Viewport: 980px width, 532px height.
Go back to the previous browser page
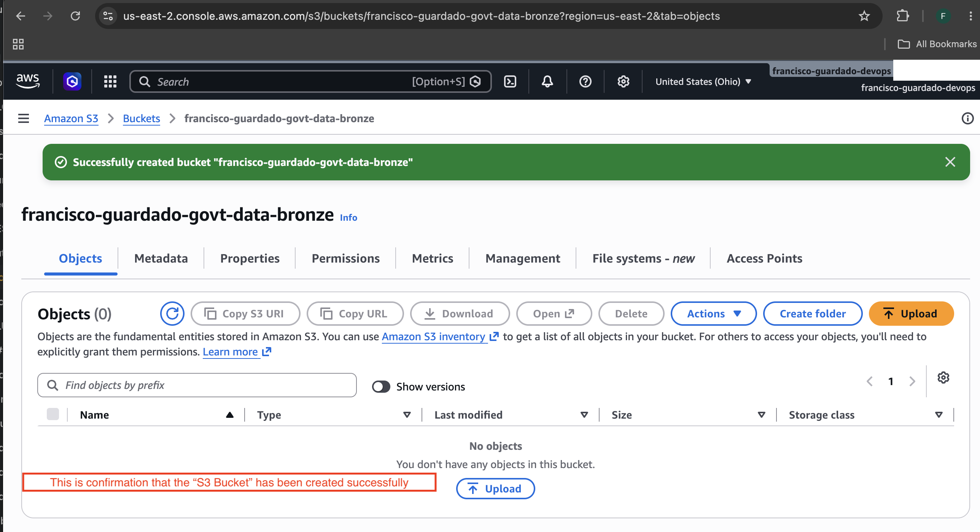[x=21, y=16]
